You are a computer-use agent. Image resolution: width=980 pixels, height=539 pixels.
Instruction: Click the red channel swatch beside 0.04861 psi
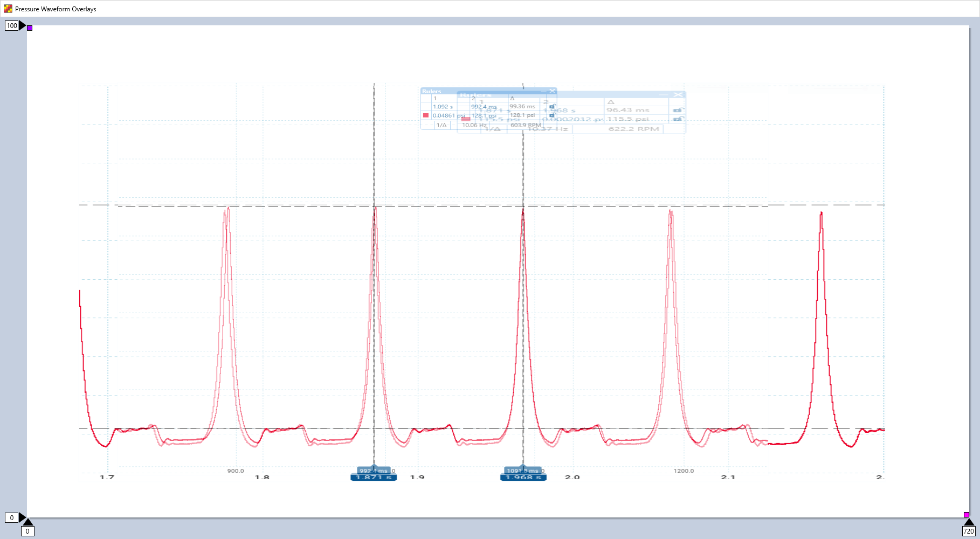pos(426,115)
